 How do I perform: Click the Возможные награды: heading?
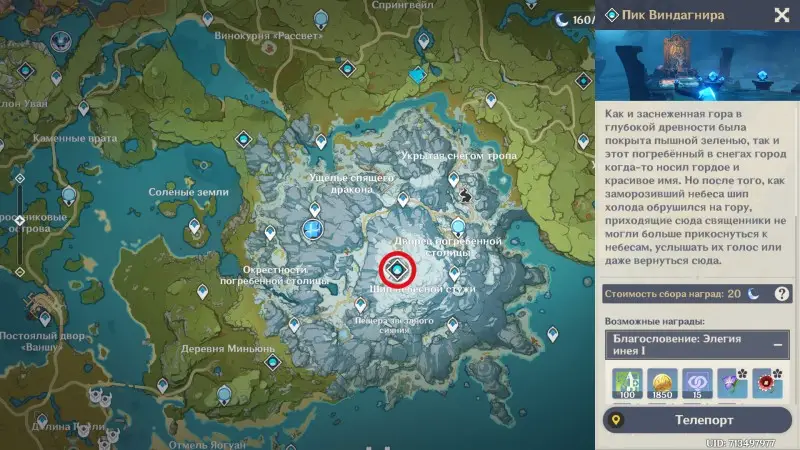coord(655,321)
